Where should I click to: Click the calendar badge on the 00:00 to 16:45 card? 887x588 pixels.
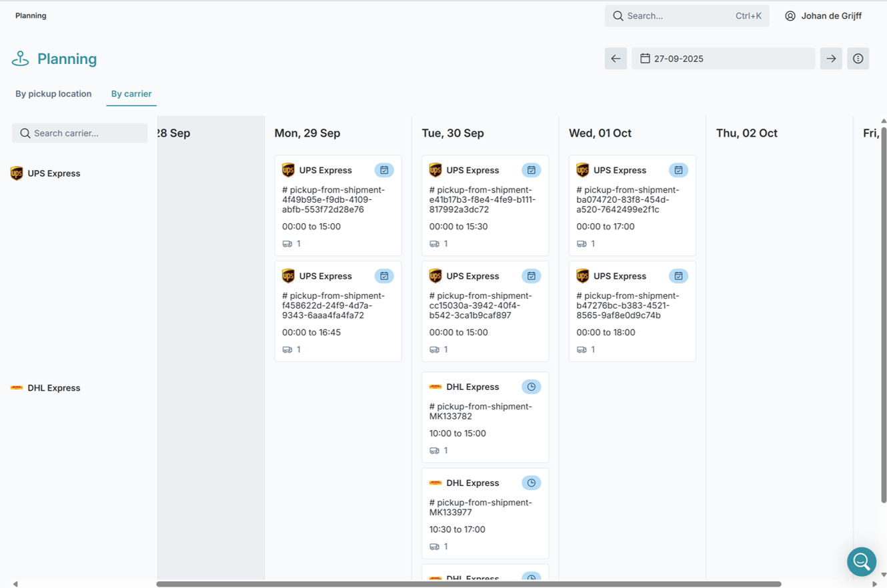[x=384, y=276]
